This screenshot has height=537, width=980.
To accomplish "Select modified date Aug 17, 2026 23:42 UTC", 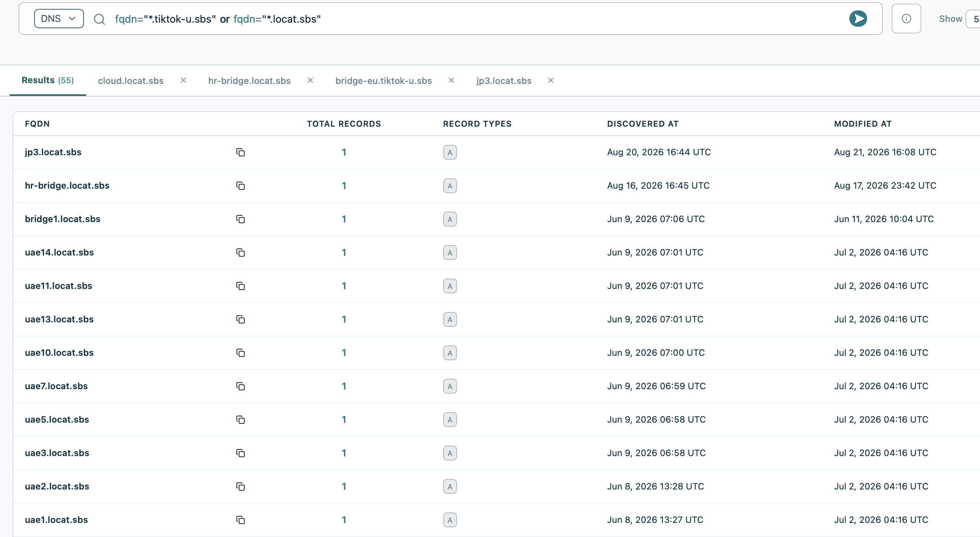I will click(885, 186).
